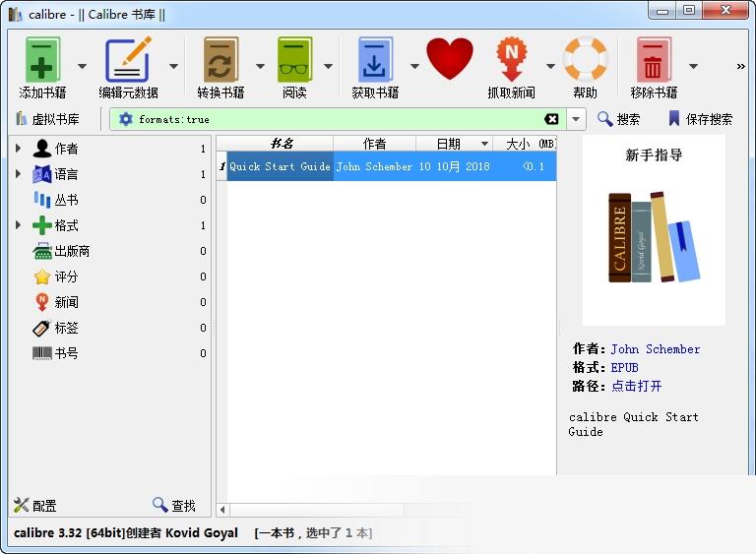Click the Add books (添加书籍) icon
The width and height of the screenshot is (756, 554).
point(42,60)
